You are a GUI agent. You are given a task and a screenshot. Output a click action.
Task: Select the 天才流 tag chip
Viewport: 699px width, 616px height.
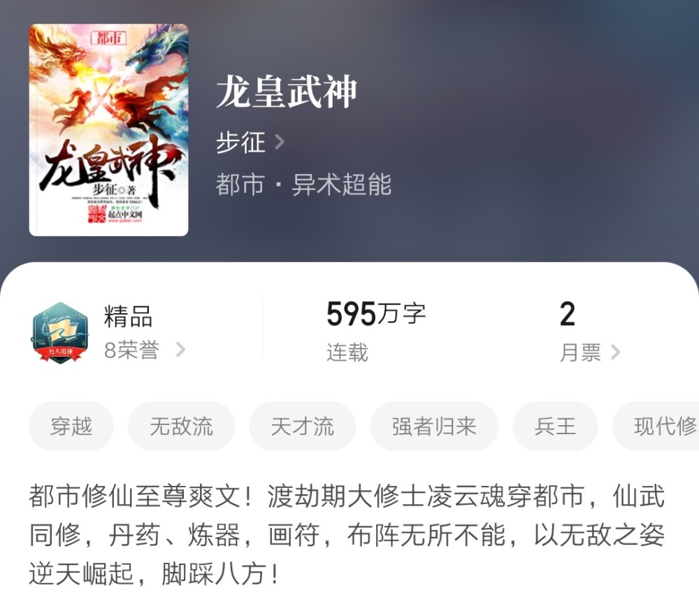coord(302,426)
